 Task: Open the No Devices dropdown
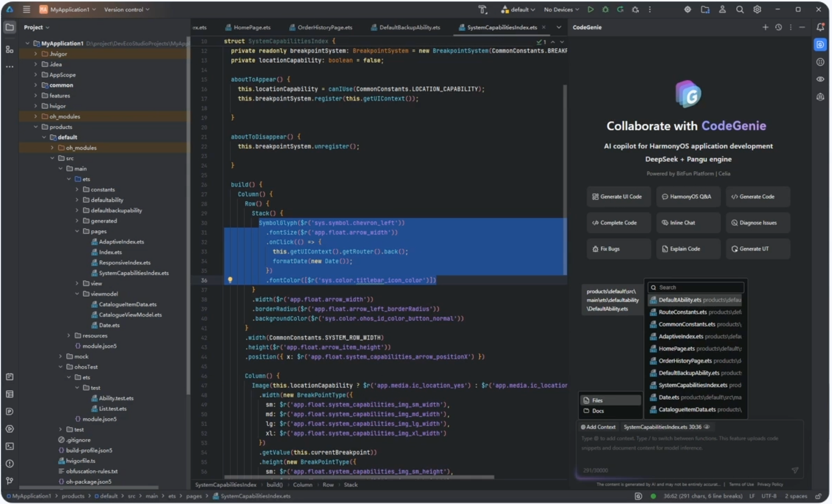coord(561,10)
